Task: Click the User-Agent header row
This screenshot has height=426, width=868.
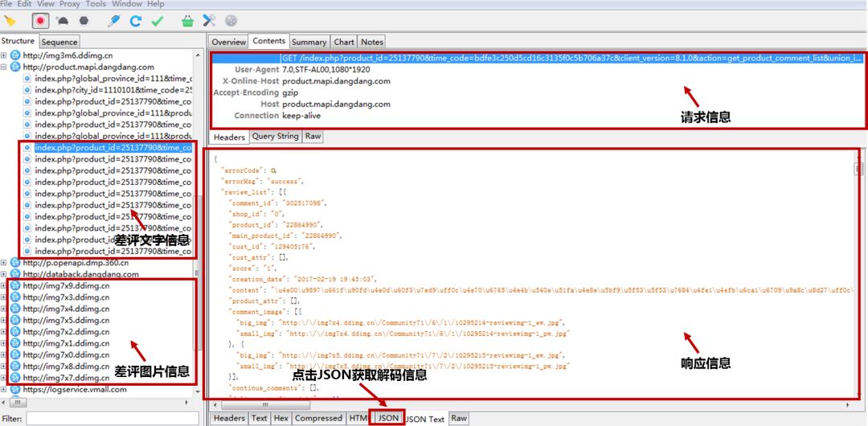Action: (x=537, y=70)
